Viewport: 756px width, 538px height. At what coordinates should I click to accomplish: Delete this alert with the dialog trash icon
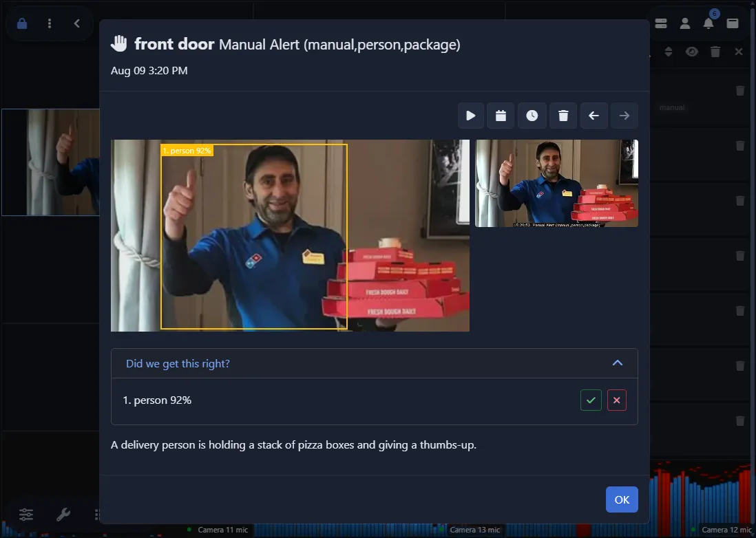(x=563, y=116)
